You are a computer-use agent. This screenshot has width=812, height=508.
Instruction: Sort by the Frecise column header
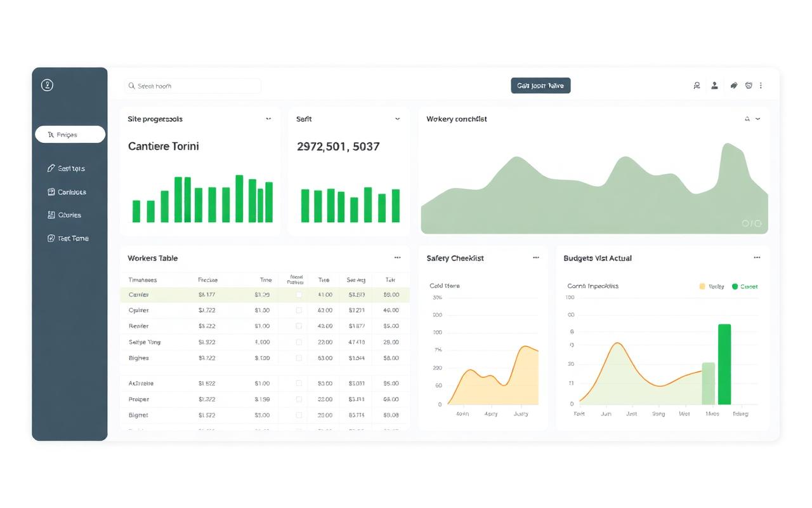pos(207,280)
